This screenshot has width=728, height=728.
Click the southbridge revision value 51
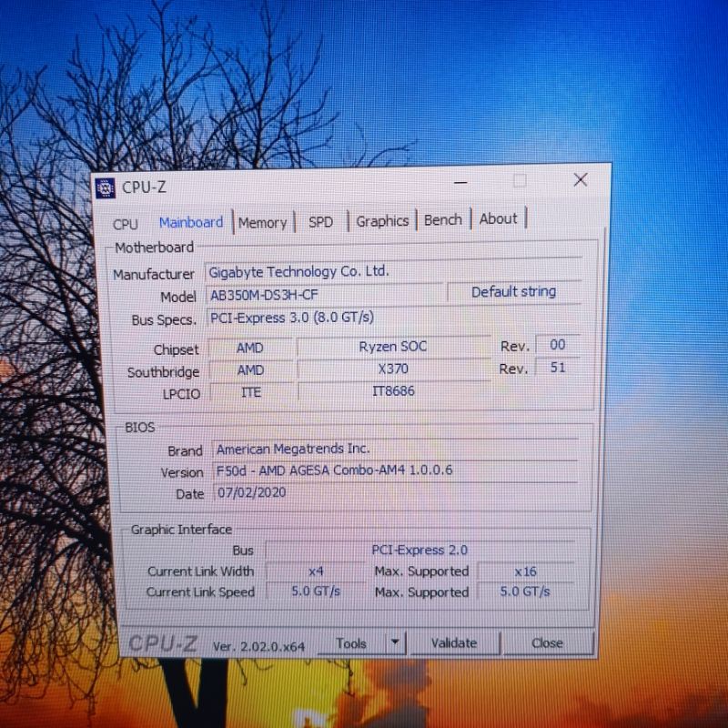558,368
